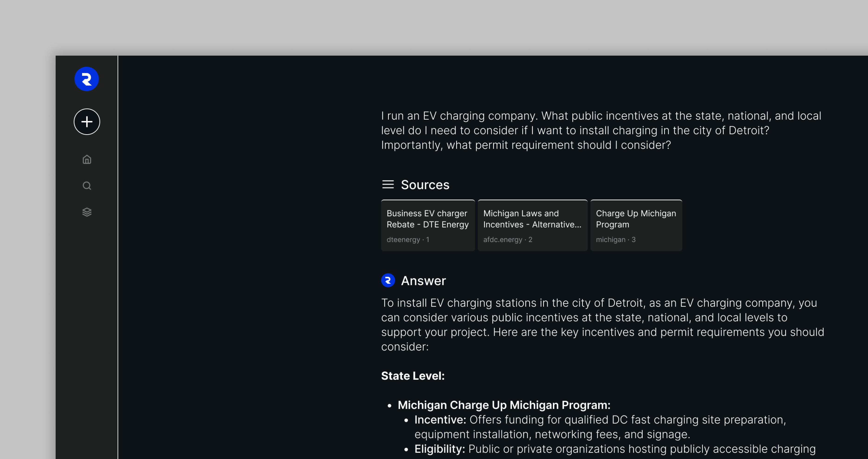
Task: Click the blue logo next to Answer
Action: 388,280
